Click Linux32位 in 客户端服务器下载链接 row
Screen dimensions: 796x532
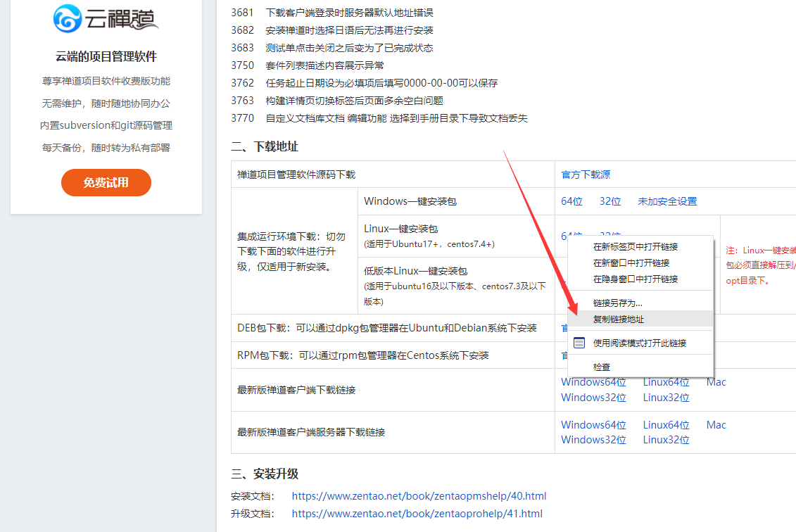click(666, 440)
